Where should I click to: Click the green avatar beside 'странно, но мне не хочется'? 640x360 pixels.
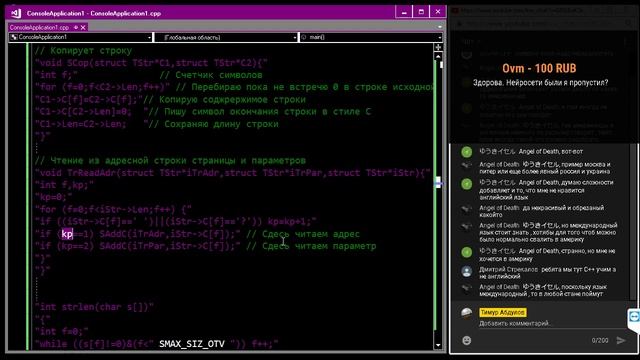(467, 252)
